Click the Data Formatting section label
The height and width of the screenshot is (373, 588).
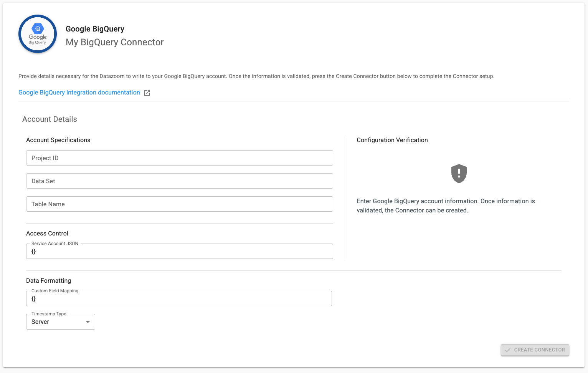(x=48, y=281)
